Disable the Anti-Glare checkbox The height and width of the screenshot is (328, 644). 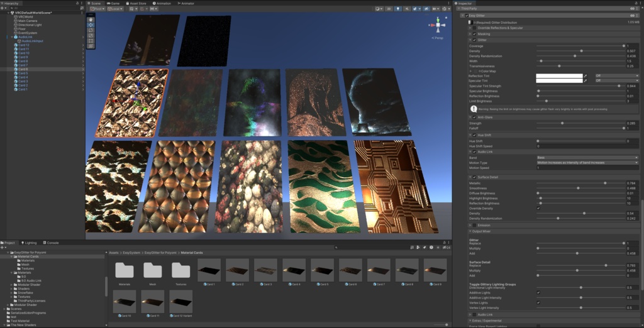click(x=474, y=117)
